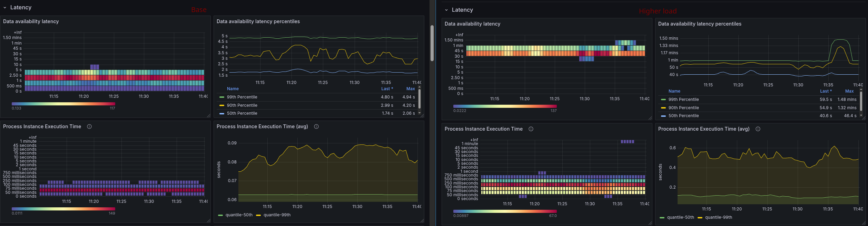Image resolution: width=868 pixels, height=226 pixels.
Task: Toggle quantile-99th series in Base avg panel
Action: pyautogui.click(x=277, y=215)
